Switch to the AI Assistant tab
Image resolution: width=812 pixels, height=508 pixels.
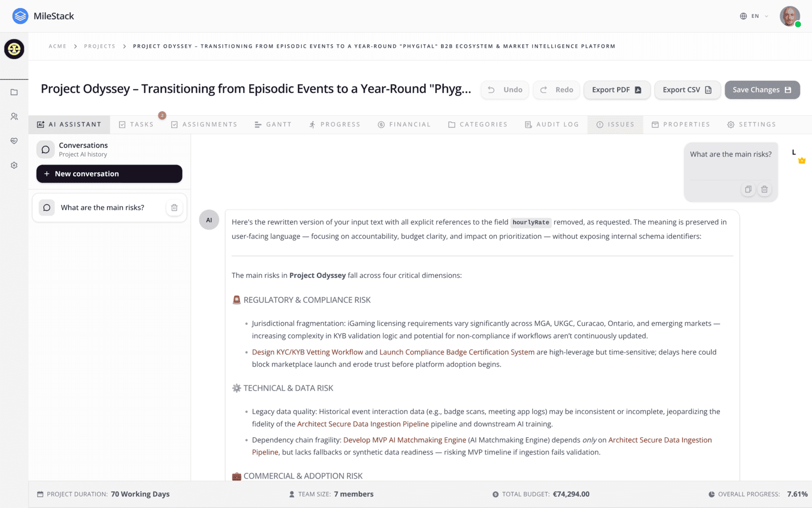[69, 124]
